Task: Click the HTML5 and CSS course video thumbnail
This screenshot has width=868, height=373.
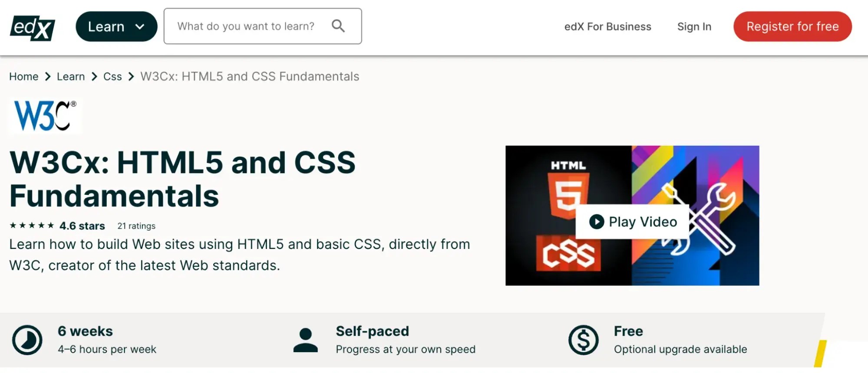Action: (x=632, y=216)
